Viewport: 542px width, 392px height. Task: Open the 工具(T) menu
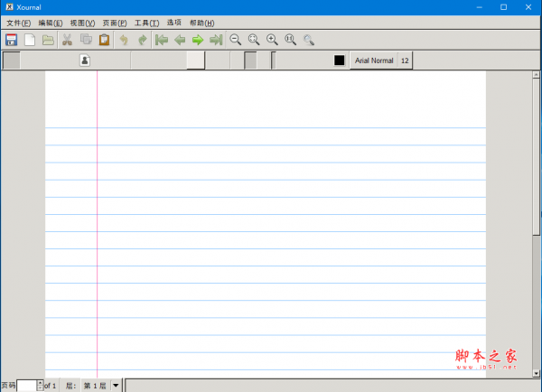146,23
